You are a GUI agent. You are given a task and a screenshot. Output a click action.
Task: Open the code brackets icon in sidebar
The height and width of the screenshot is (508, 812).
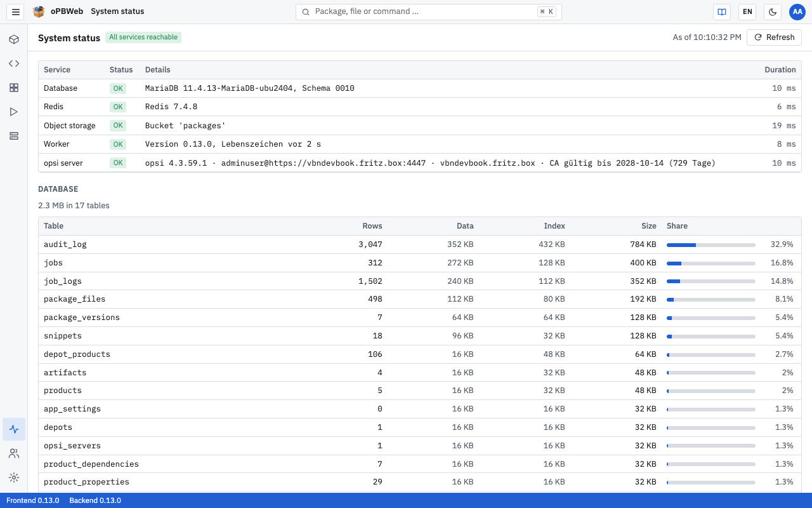point(14,63)
